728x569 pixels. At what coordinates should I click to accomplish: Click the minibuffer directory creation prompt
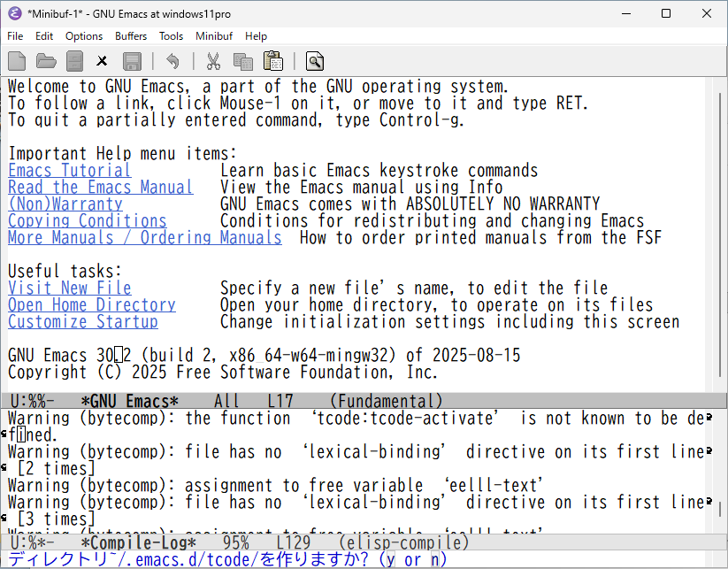click(227, 559)
